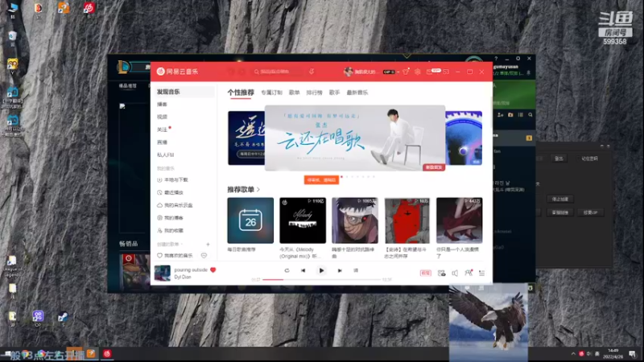Open 直播 in the sidebar
This screenshot has height=362, width=644.
click(163, 142)
